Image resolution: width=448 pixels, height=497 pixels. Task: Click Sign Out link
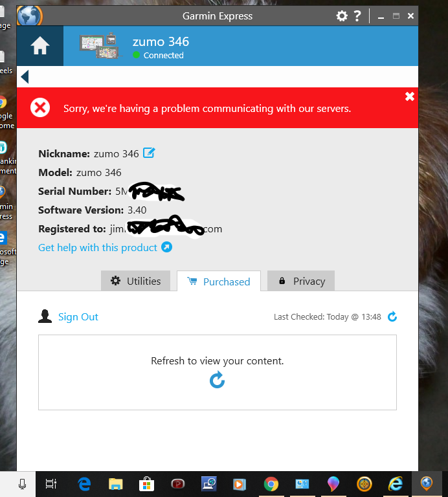(78, 317)
